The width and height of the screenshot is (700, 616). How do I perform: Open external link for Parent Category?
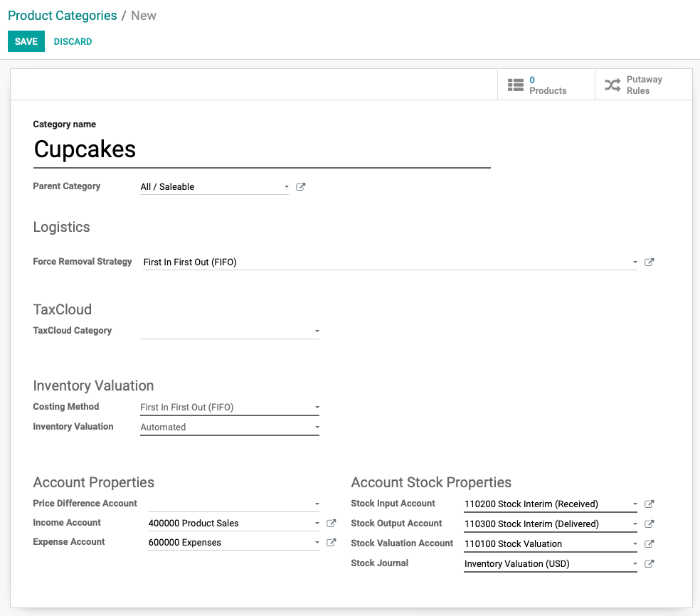click(x=300, y=186)
